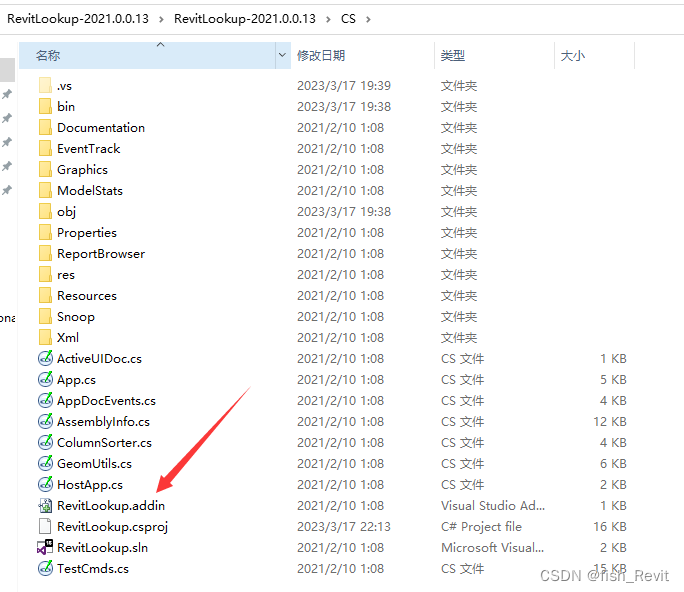Select the Xml folder icon
The image size is (684, 592).
tap(45, 337)
